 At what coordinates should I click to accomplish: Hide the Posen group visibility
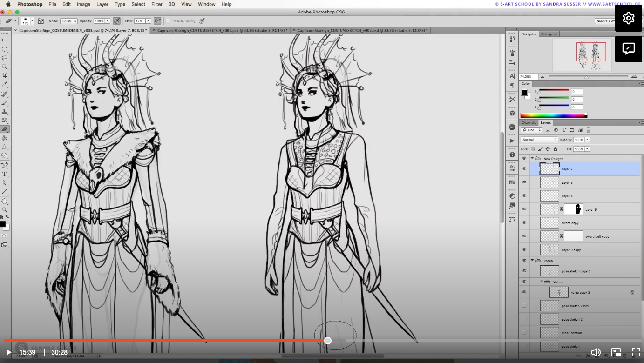pos(524,261)
